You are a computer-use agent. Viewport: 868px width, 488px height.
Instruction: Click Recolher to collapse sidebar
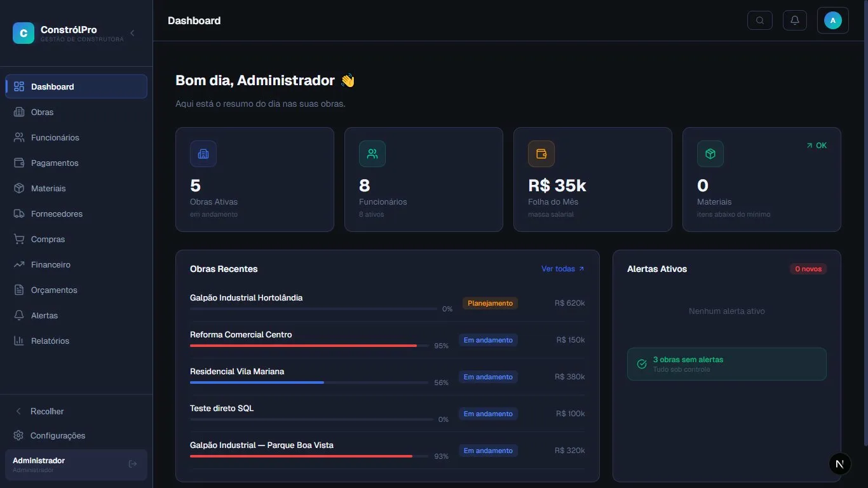click(x=76, y=411)
